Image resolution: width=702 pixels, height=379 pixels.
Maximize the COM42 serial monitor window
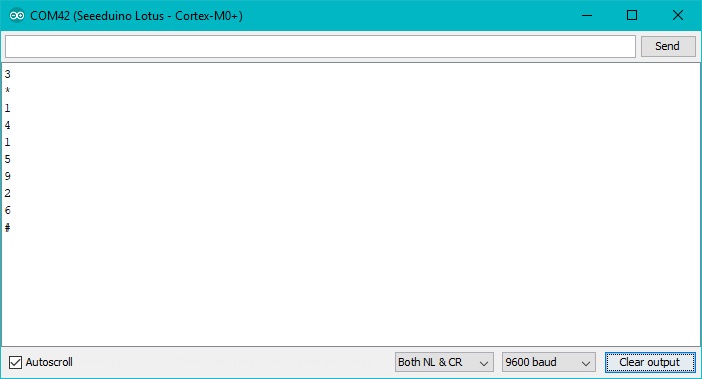pyautogui.click(x=632, y=16)
